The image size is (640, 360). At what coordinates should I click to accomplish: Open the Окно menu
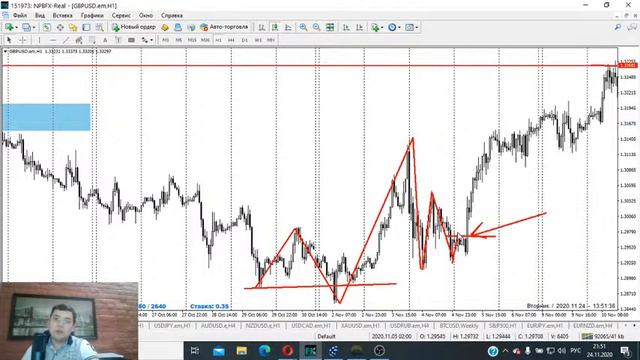click(146, 16)
